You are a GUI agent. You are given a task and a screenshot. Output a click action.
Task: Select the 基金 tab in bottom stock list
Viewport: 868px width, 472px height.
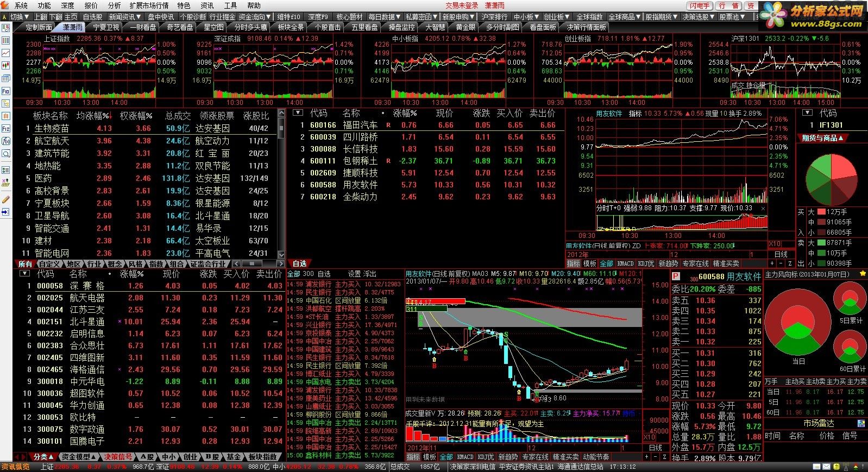[x=234, y=457]
